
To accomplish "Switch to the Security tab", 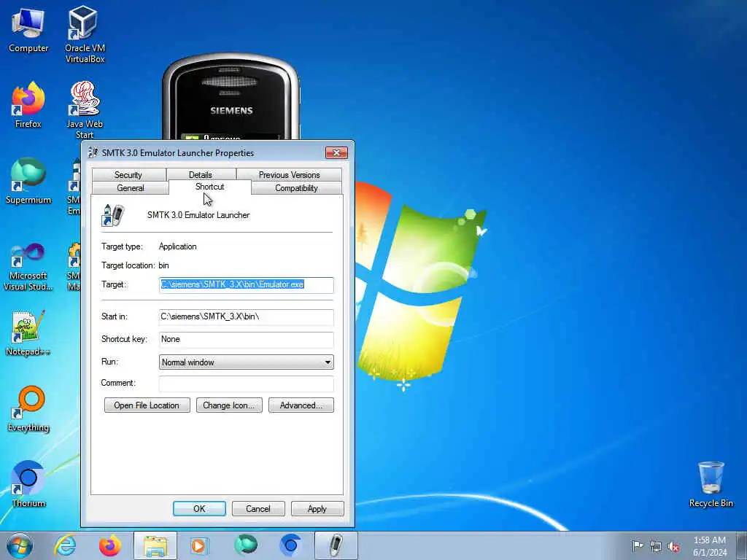I will [128, 175].
